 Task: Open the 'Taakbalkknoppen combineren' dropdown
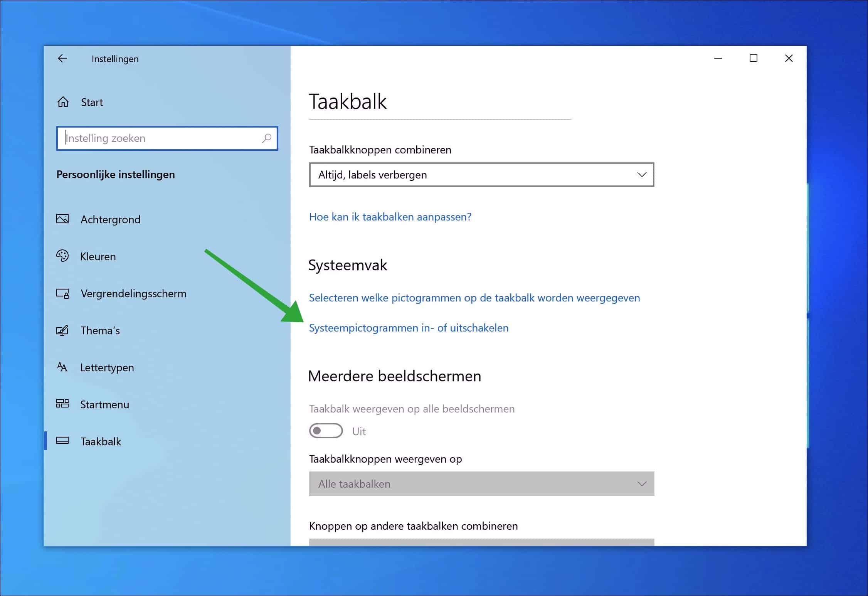point(481,175)
